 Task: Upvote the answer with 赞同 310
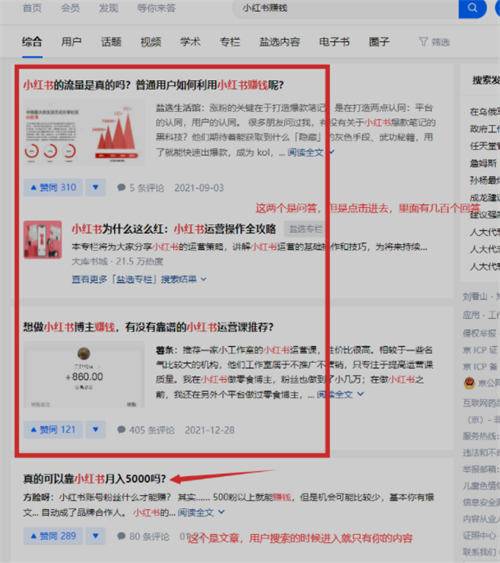coord(53,187)
